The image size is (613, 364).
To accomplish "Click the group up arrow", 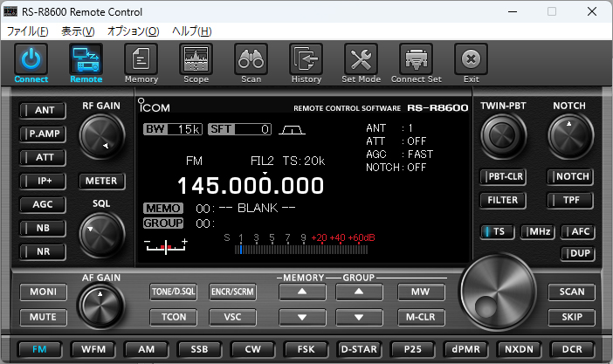I will click(x=359, y=292).
